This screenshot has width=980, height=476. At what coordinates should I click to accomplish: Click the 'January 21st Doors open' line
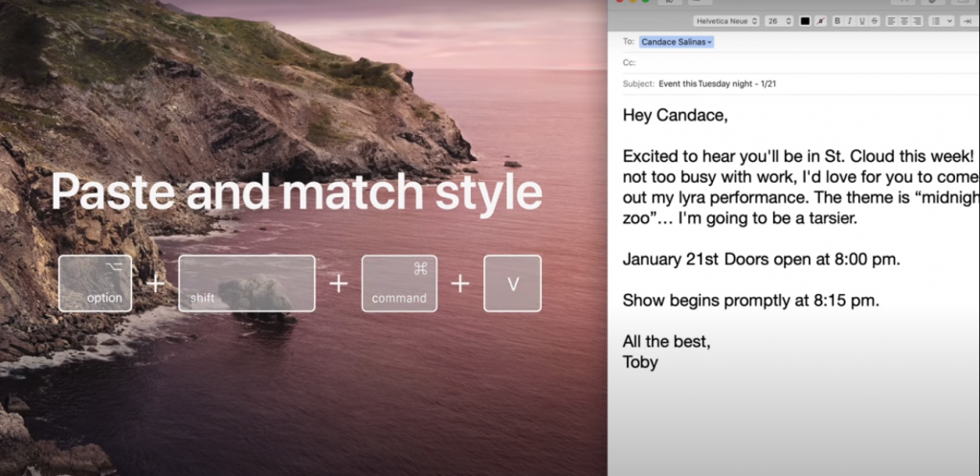click(761, 261)
